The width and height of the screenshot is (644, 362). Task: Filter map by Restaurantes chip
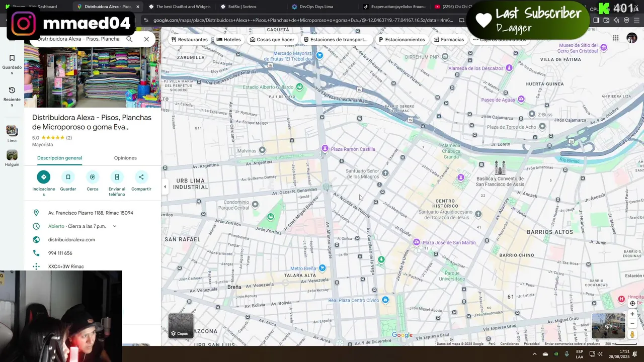(x=189, y=40)
